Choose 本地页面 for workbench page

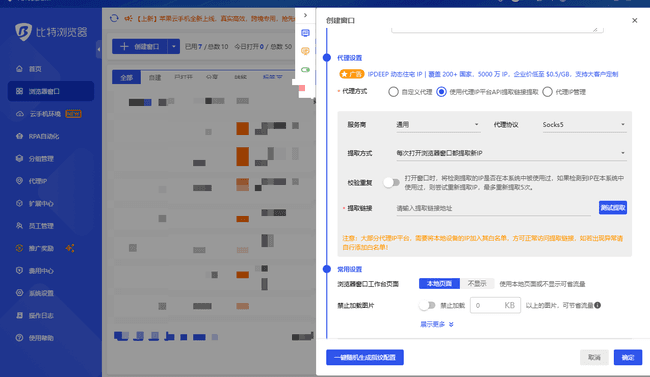[x=439, y=284]
